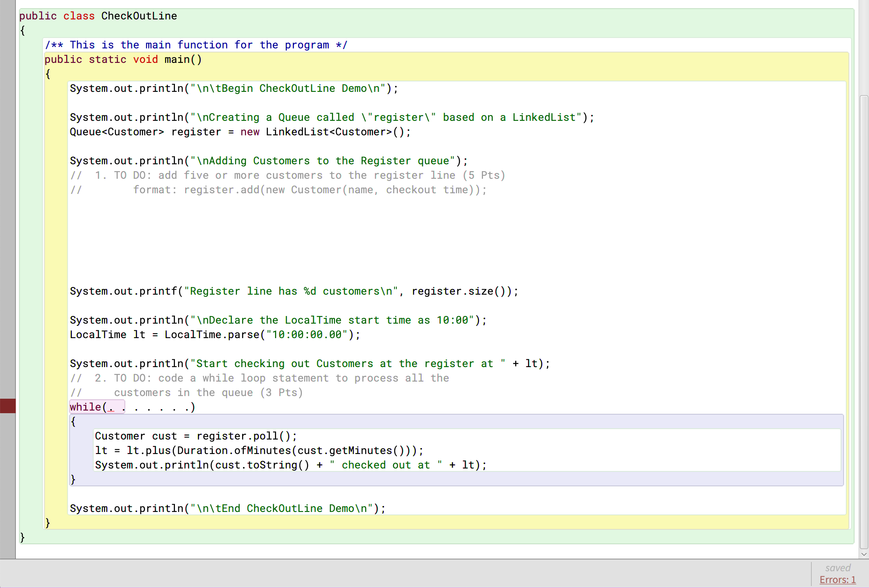This screenshot has width=869, height=588.
Task: Click the red error marker in the left gutter
Action: pos(8,406)
